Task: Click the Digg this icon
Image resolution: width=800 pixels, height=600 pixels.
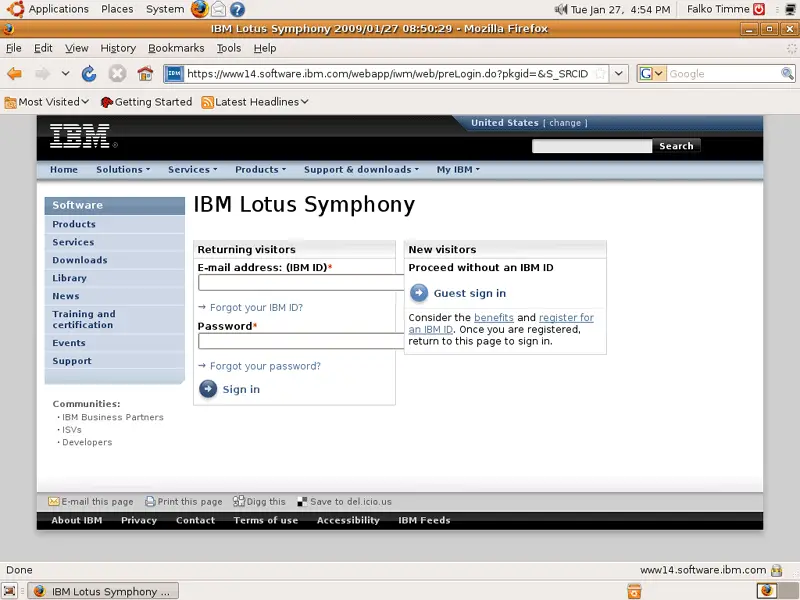Action: coord(239,502)
